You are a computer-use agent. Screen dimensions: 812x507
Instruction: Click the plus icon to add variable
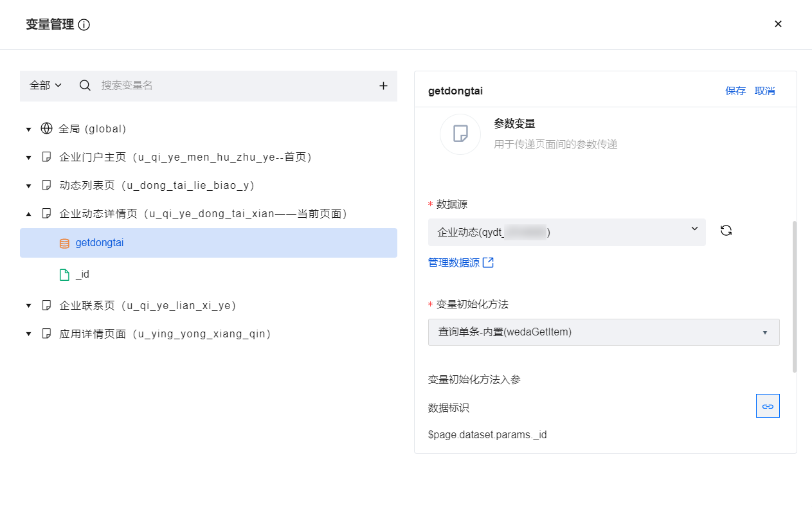pyautogui.click(x=383, y=85)
